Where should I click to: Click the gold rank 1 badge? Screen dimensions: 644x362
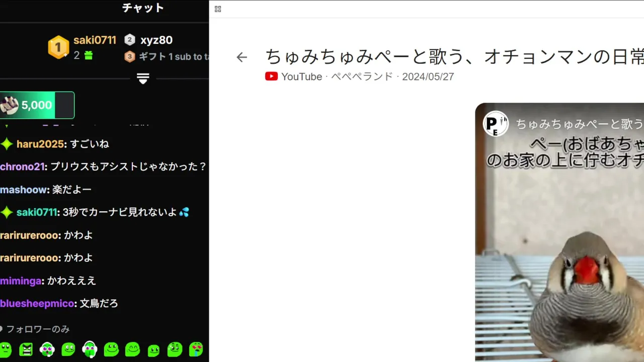58,47
